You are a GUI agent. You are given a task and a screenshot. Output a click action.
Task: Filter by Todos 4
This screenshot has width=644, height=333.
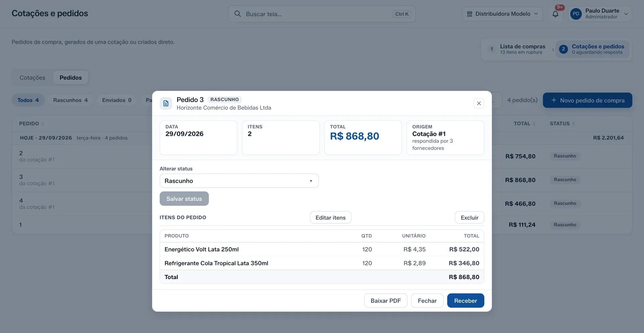click(28, 100)
